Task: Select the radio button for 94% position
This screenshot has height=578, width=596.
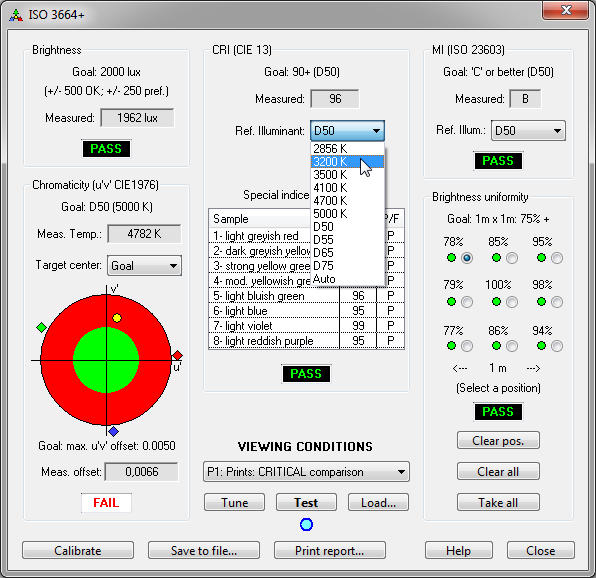Action: tap(556, 346)
